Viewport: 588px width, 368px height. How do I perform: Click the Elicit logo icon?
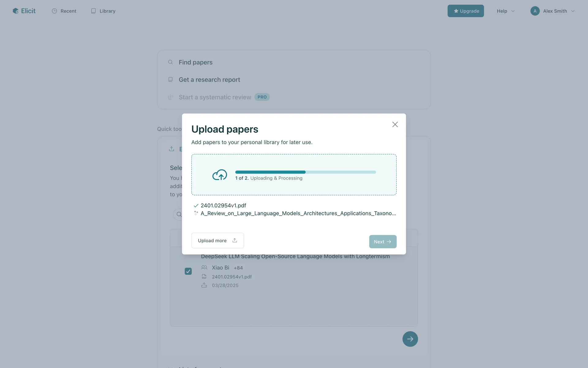[15, 11]
